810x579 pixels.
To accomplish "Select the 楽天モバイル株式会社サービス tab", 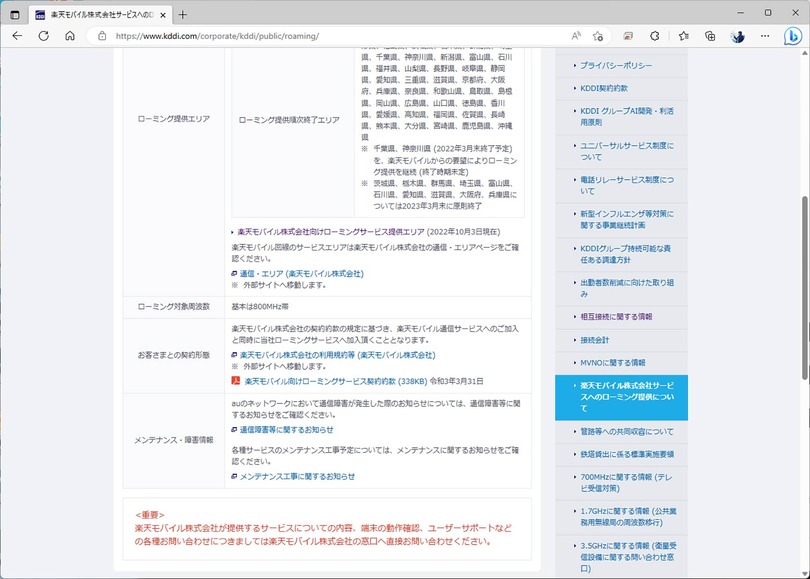I will coord(98,15).
